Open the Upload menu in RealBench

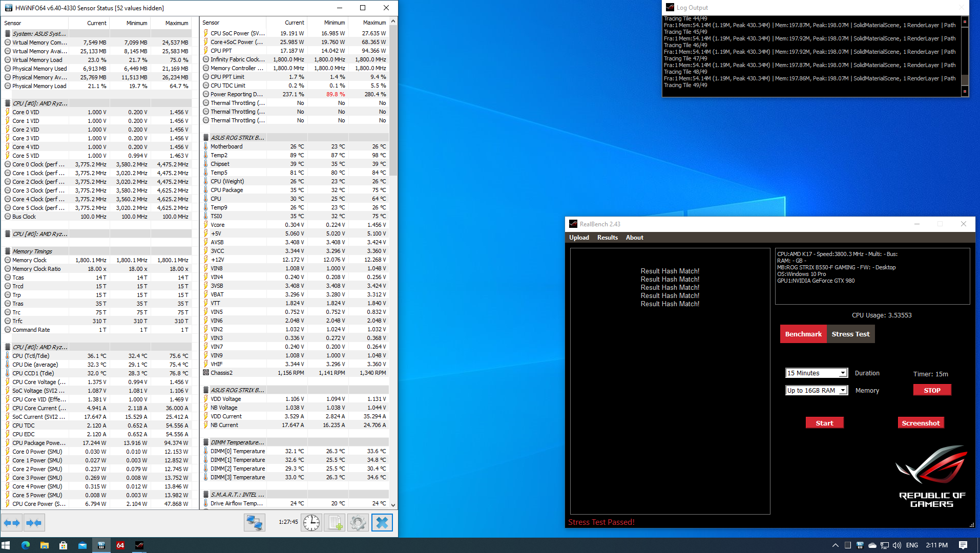point(579,238)
